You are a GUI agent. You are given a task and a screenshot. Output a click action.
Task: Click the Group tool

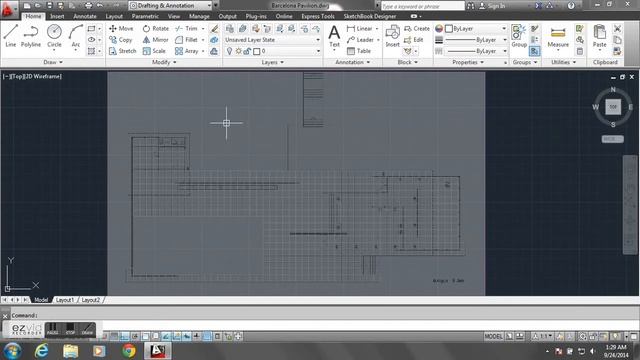coord(519,36)
